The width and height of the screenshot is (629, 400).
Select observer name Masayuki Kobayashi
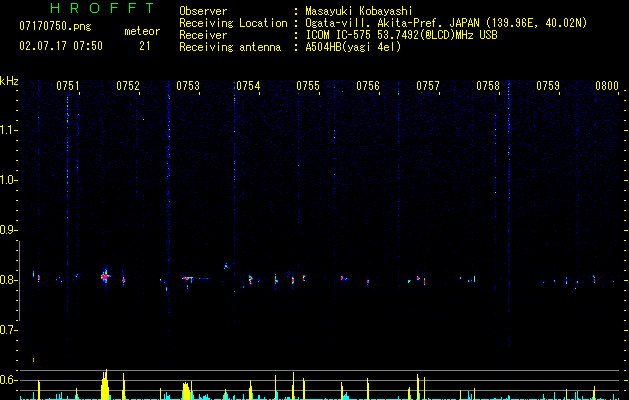(359, 11)
